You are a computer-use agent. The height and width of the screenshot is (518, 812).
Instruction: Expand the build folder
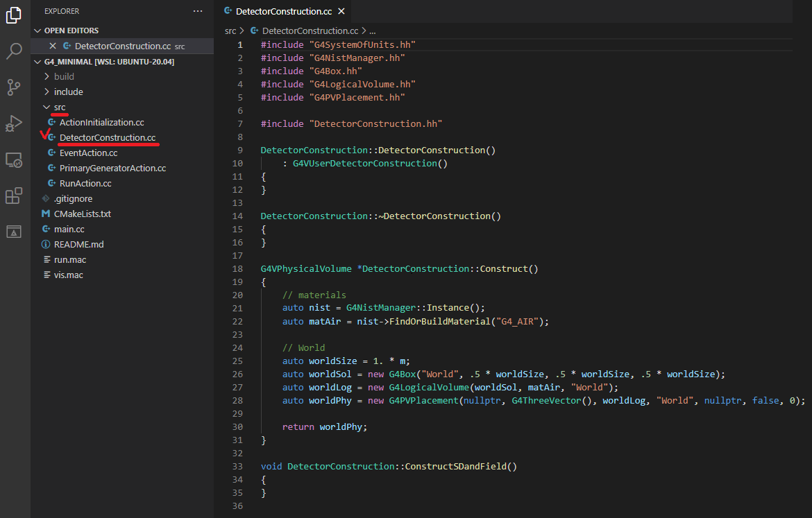(64, 76)
